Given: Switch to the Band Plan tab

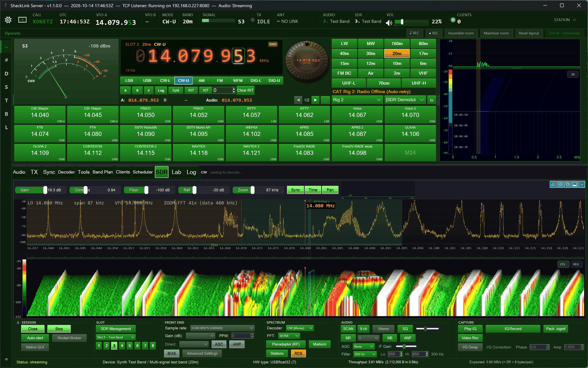Looking at the screenshot, I should pos(102,172).
